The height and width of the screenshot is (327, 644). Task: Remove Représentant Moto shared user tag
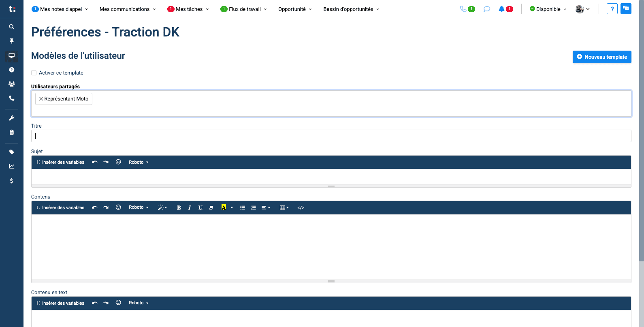coord(41,98)
